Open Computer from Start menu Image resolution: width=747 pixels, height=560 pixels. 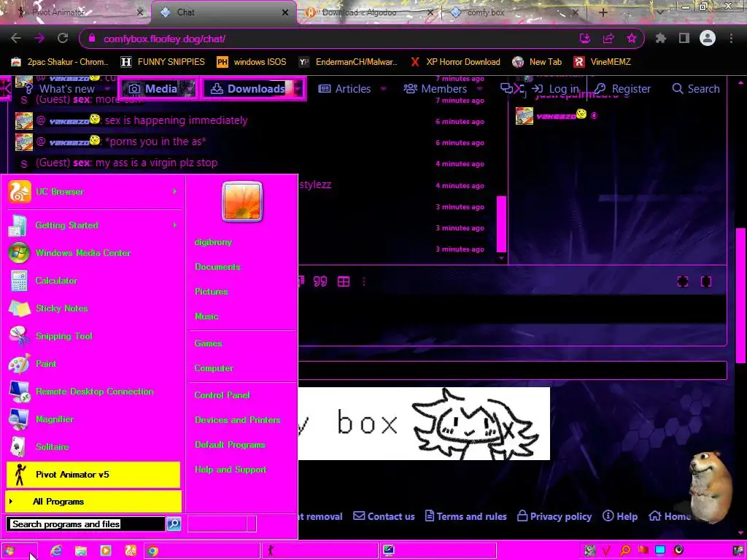point(214,368)
